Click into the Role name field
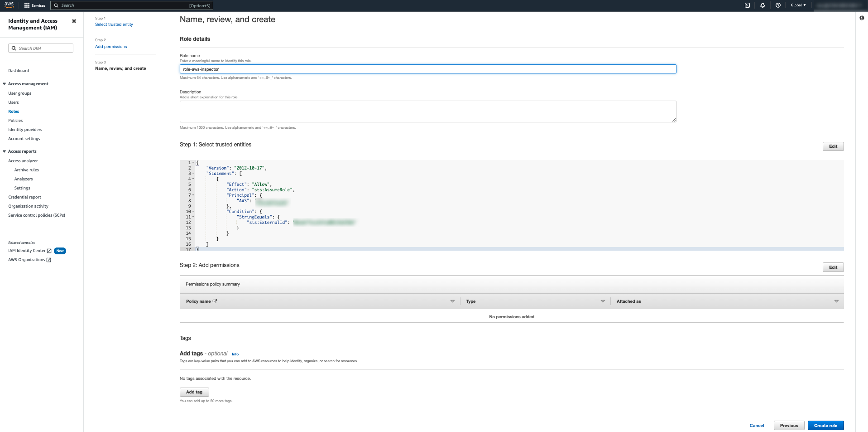Screen dimensions: 868x432 (x=428, y=69)
